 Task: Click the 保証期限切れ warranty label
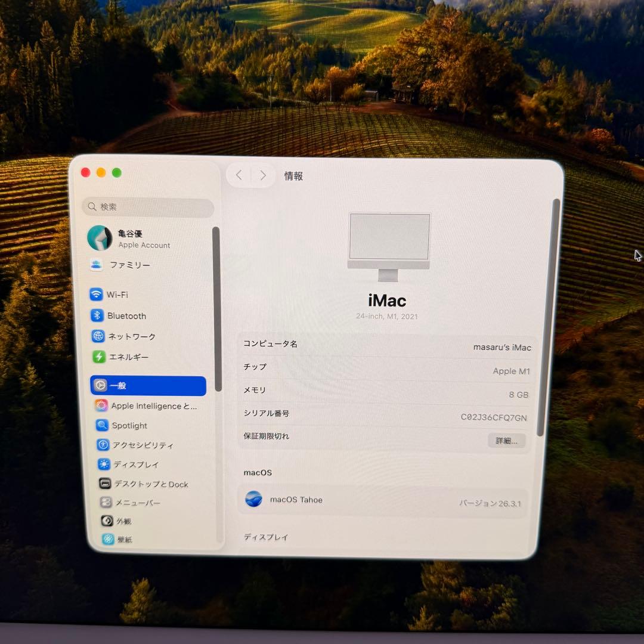tap(266, 436)
